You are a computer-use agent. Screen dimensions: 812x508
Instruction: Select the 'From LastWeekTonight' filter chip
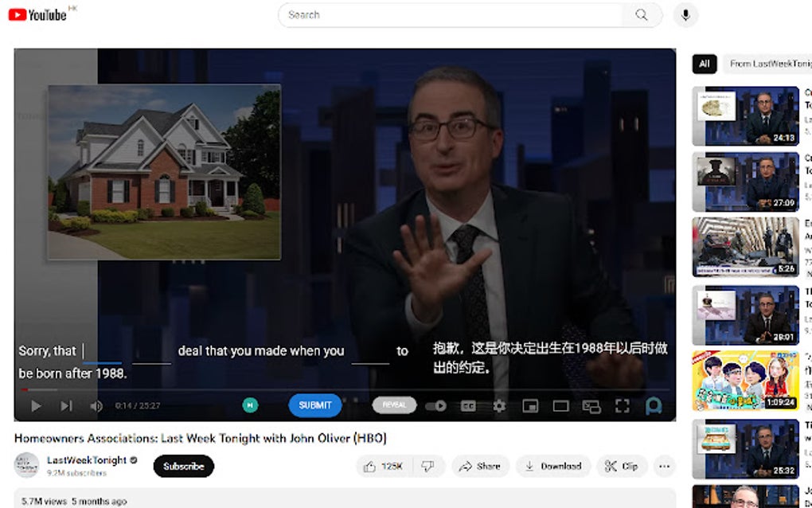[768, 64]
